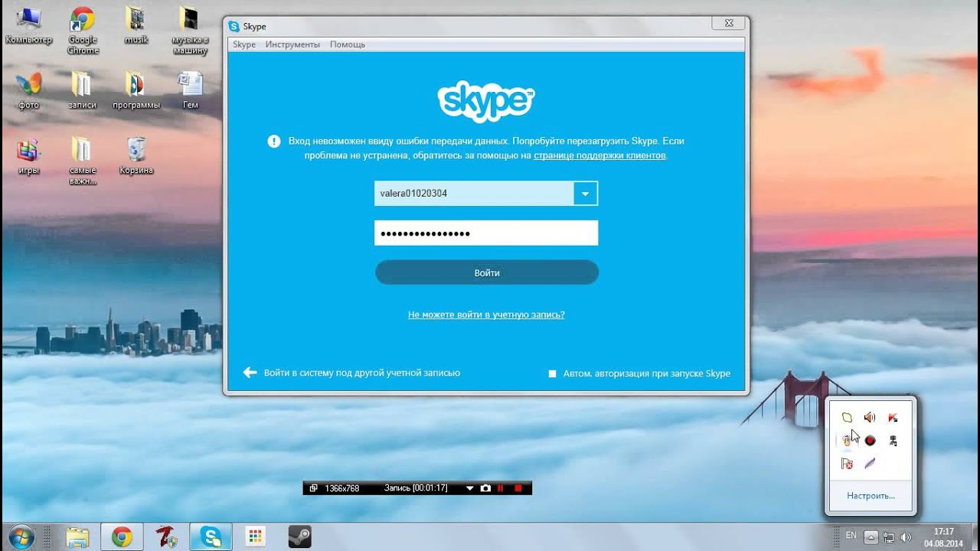980x551 pixels.
Task: Click the red record icon in tray popup
Action: 870,441
